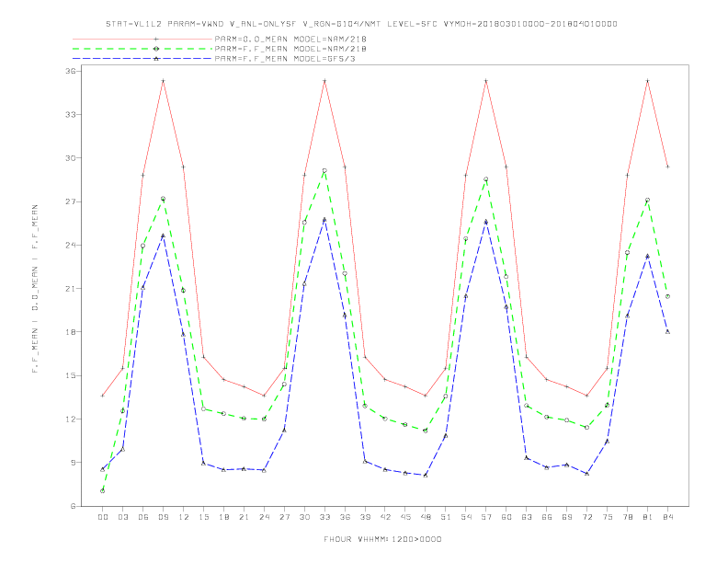Click the green circle data point at hour 00
Image resolution: width=728 pixels, height=563 pixels.
[103, 491]
